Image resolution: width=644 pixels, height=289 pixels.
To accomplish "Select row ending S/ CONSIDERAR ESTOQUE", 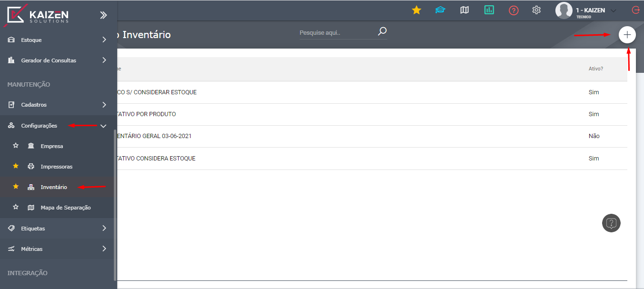I will coord(372,92).
